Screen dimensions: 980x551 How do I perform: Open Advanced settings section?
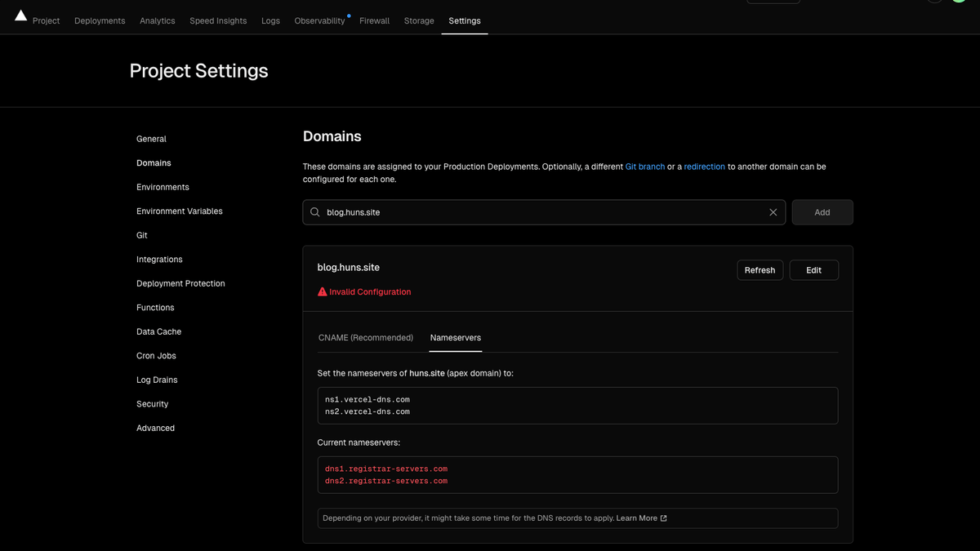click(x=155, y=428)
